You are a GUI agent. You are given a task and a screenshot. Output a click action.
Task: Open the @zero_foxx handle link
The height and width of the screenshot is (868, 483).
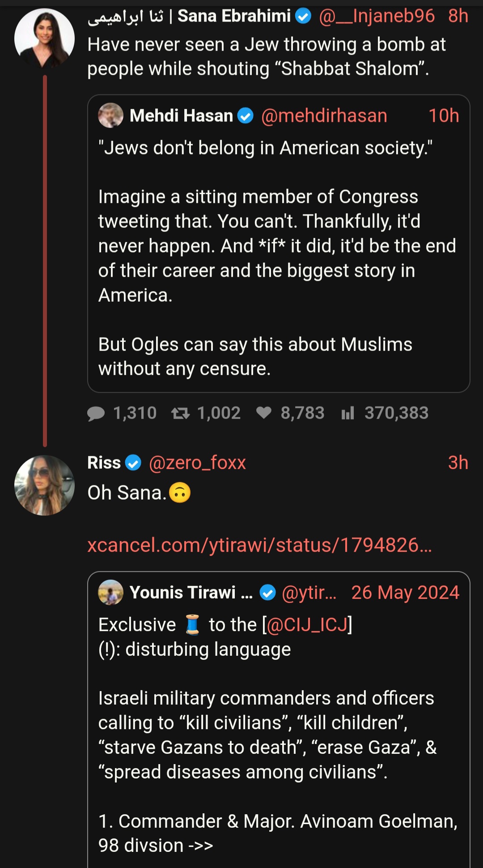pyautogui.click(x=197, y=463)
